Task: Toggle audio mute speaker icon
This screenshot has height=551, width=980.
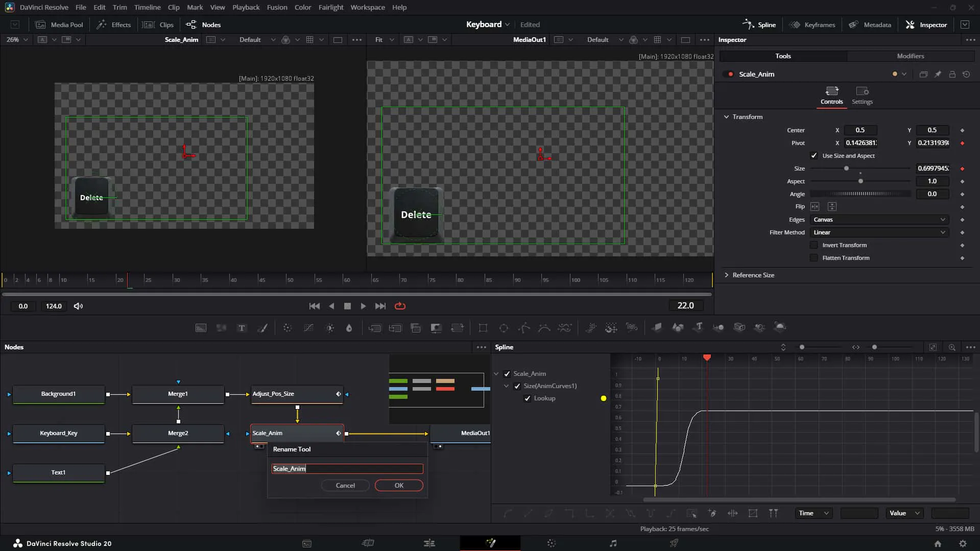Action: [x=78, y=306]
